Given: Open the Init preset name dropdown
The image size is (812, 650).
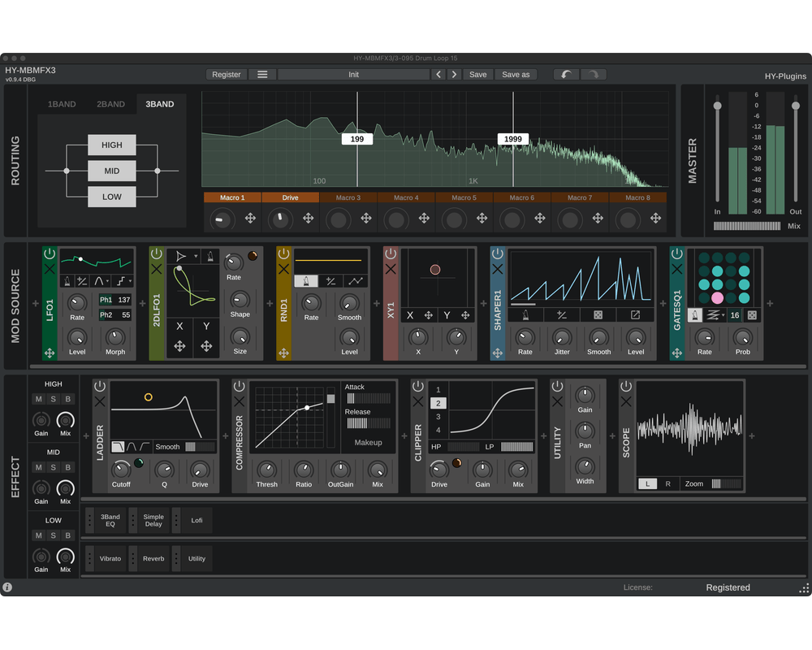Looking at the screenshot, I should (x=353, y=74).
